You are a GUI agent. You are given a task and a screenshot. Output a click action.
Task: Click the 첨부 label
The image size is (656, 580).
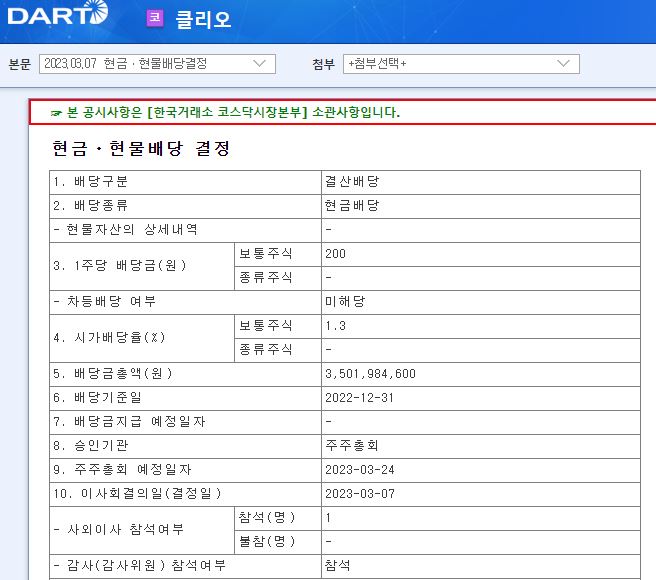tap(323, 64)
